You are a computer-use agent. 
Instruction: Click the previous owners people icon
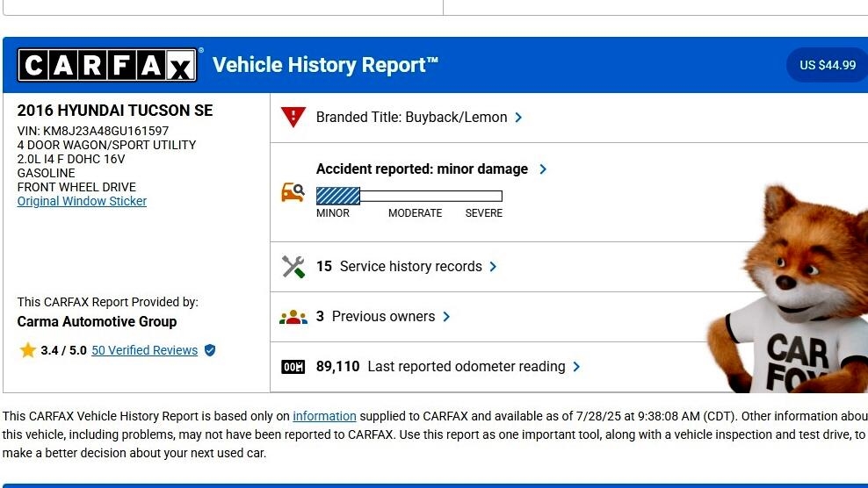[x=293, y=317]
